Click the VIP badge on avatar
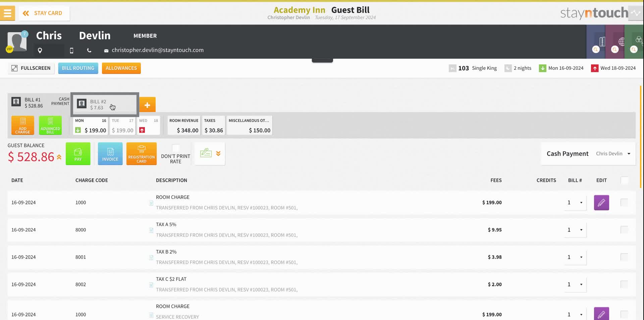 click(9, 49)
